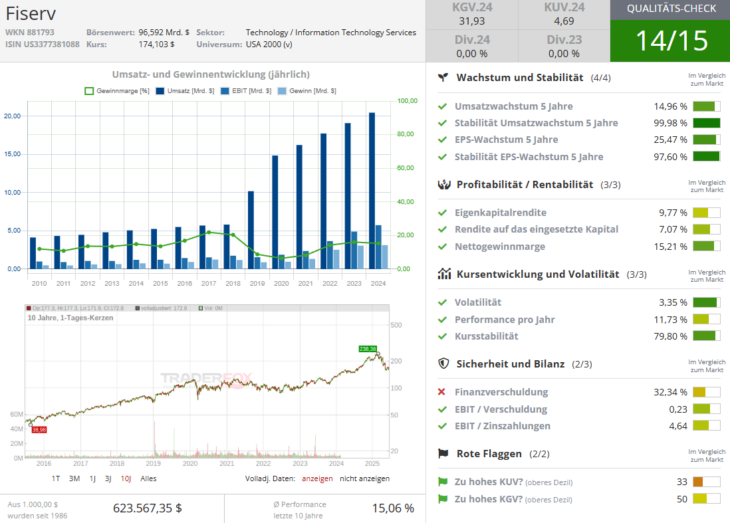Screen dimensions: 730x523
Task: Click green check beside Performance pro Jahr
Action: [442, 319]
